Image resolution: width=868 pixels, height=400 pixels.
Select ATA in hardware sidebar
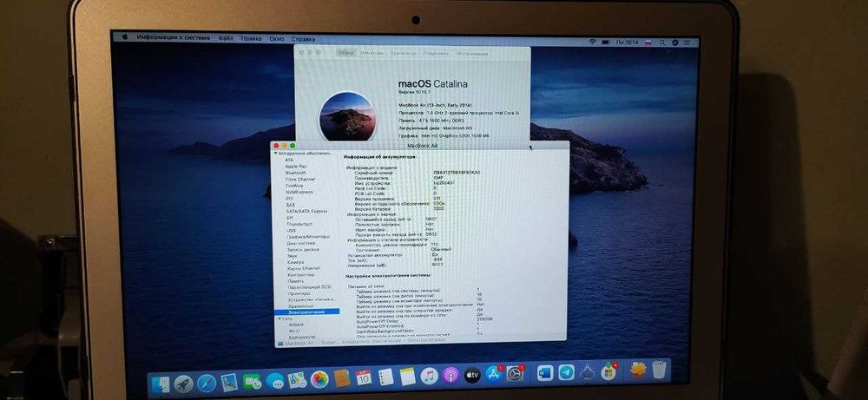click(x=290, y=160)
